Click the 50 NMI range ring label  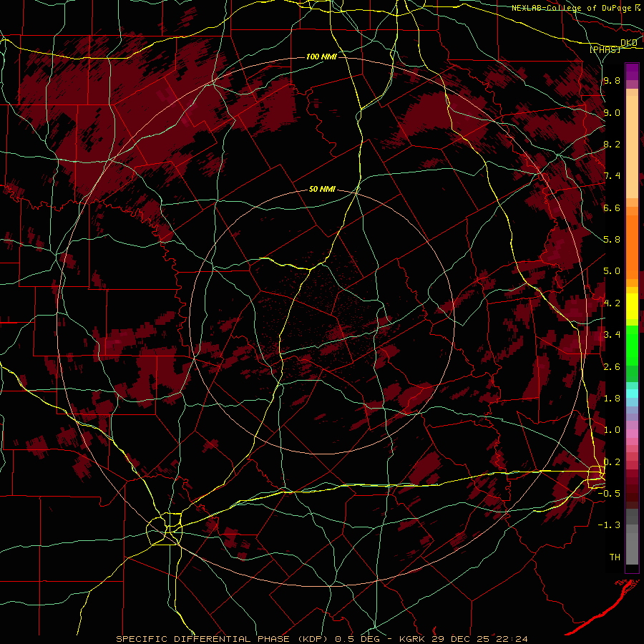pos(322,190)
